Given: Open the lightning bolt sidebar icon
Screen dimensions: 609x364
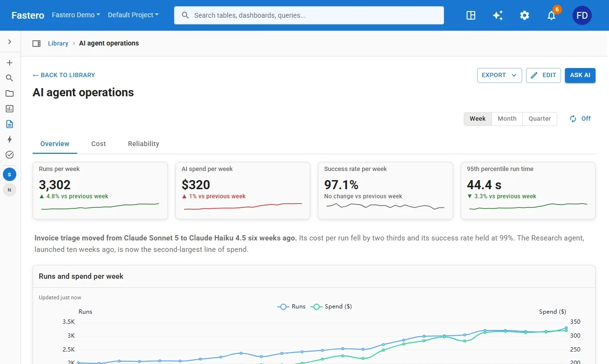Looking at the screenshot, I should coord(10,139).
